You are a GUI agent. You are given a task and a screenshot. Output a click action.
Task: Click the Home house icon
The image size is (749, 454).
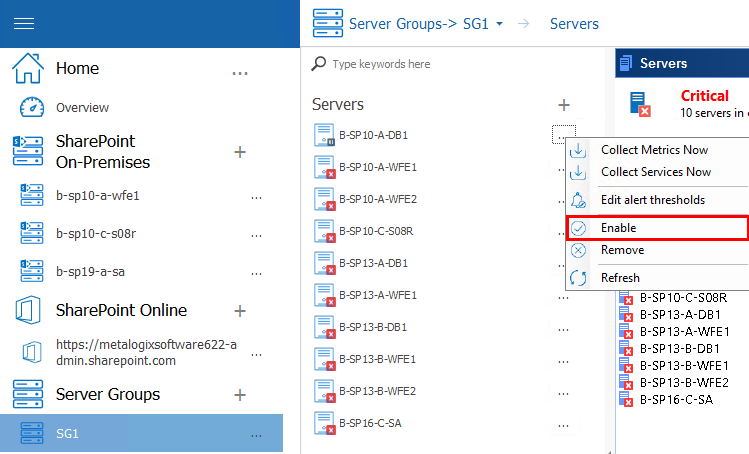[28, 68]
